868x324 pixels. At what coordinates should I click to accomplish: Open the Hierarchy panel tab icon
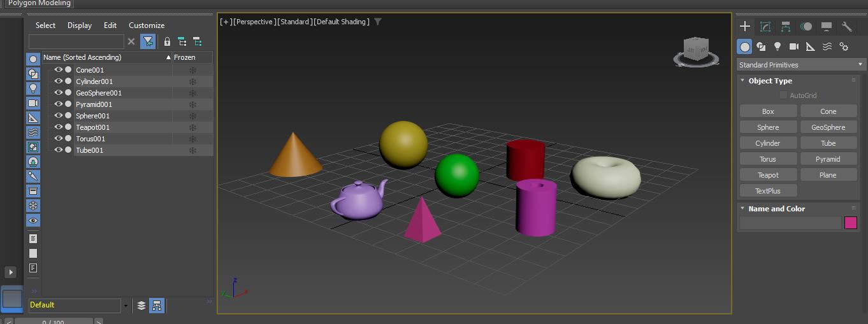point(786,26)
